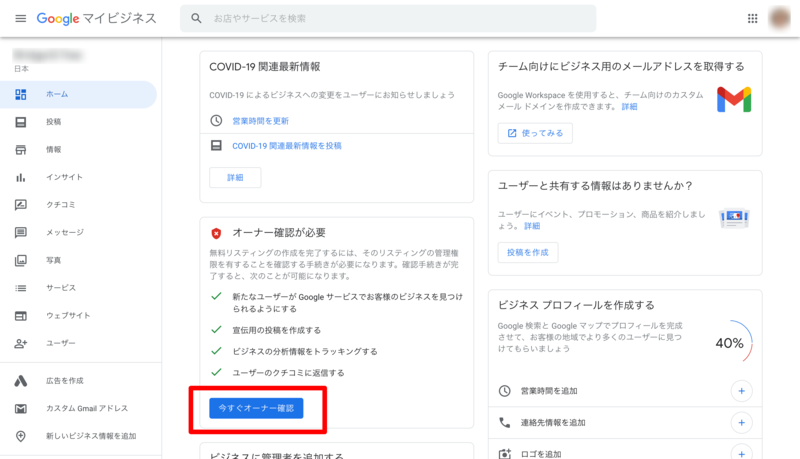Click the 写真 photo icon

point(20,260)
